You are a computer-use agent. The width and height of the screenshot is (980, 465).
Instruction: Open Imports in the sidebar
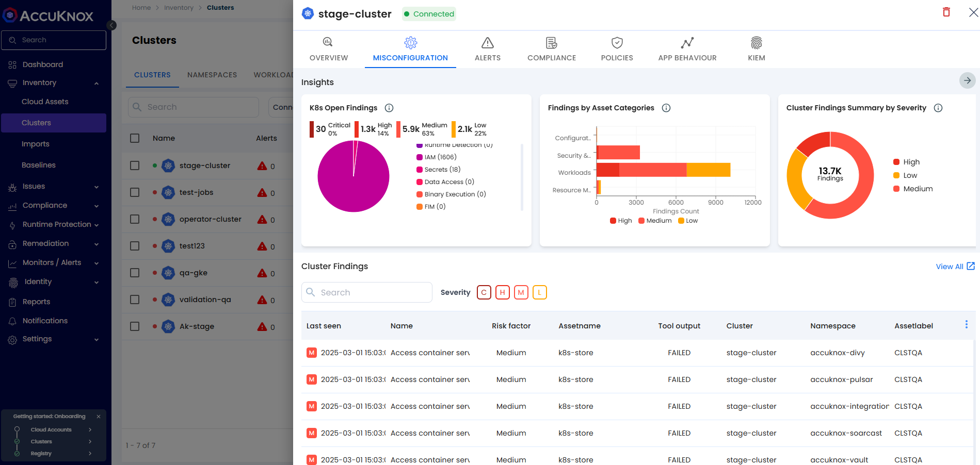[x=36, y=144]
